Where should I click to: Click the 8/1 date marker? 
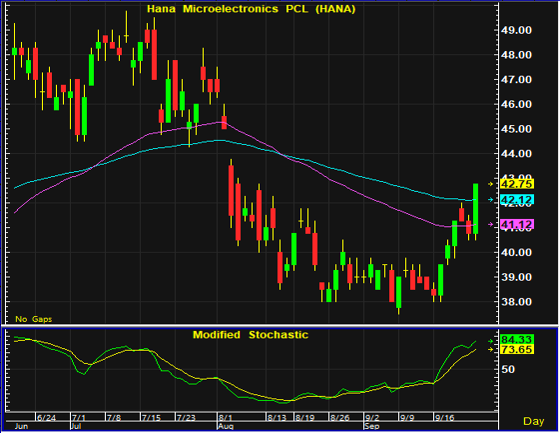pyautogui.click(x=225, y=418)
